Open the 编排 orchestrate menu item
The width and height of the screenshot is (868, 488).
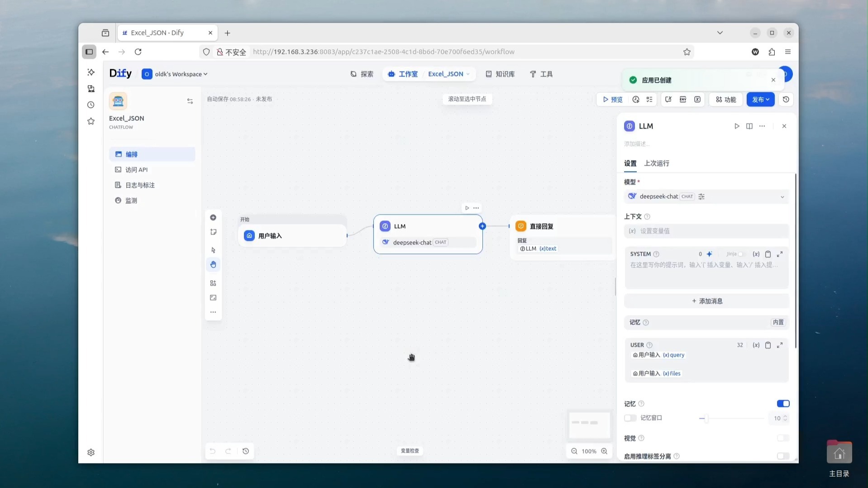pos(152,154)
